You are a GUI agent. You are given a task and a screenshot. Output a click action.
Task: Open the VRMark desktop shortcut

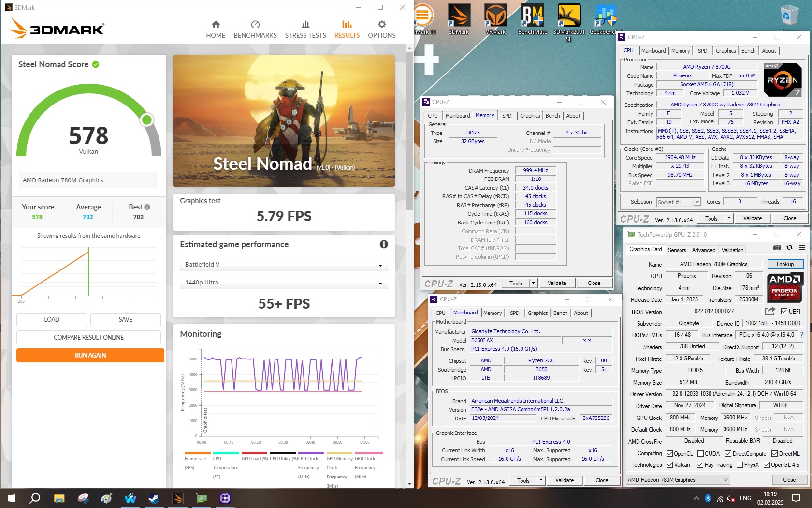(x=495, y=19)
